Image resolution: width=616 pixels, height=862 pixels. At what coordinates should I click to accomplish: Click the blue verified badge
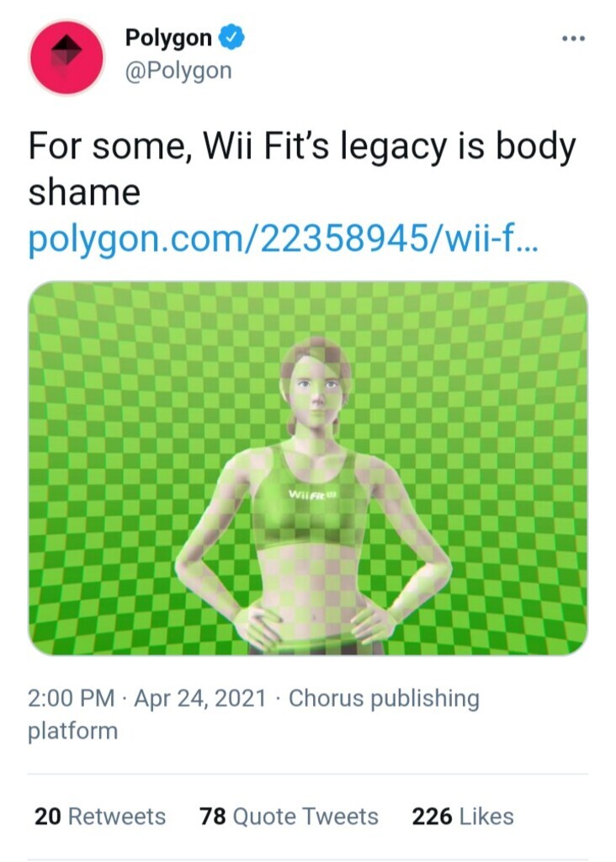(231, 37)
